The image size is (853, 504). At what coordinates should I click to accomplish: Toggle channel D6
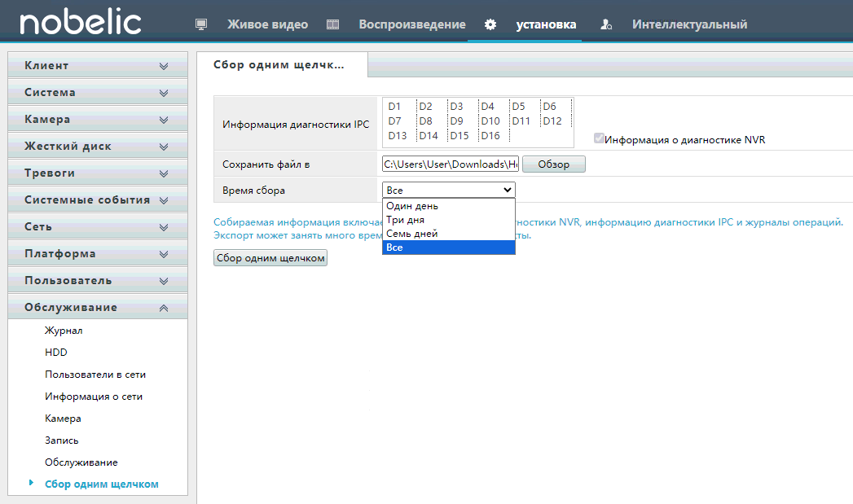click(549, 107)
